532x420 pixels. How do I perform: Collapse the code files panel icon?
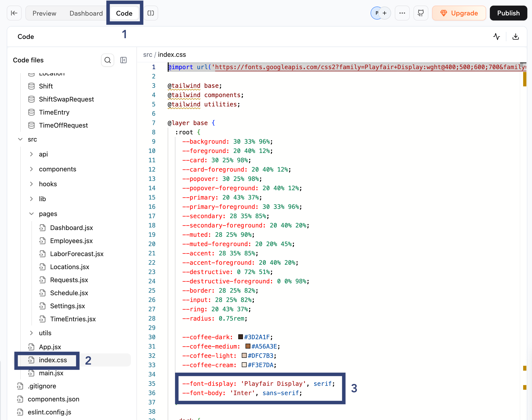pos(123,60)
